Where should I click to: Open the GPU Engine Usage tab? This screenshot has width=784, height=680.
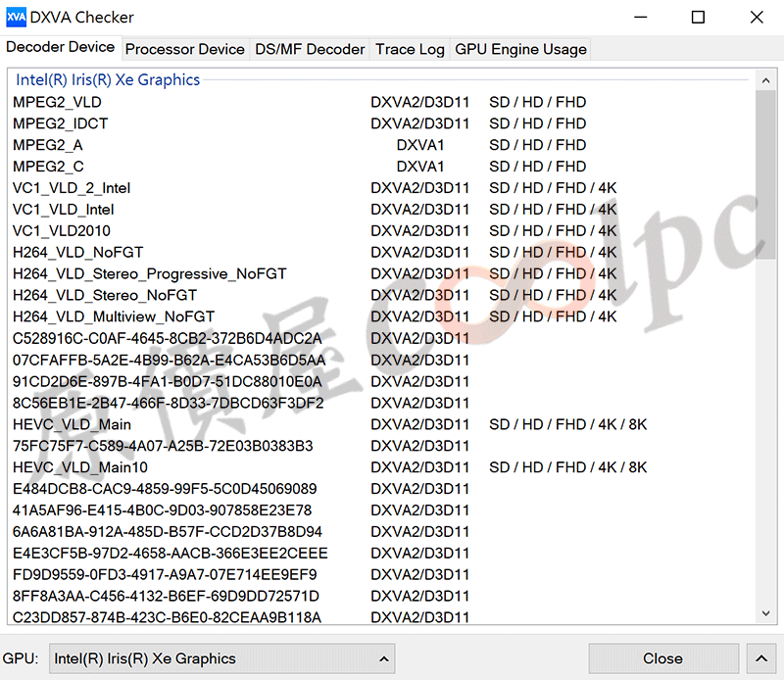(x=520, y=49)
